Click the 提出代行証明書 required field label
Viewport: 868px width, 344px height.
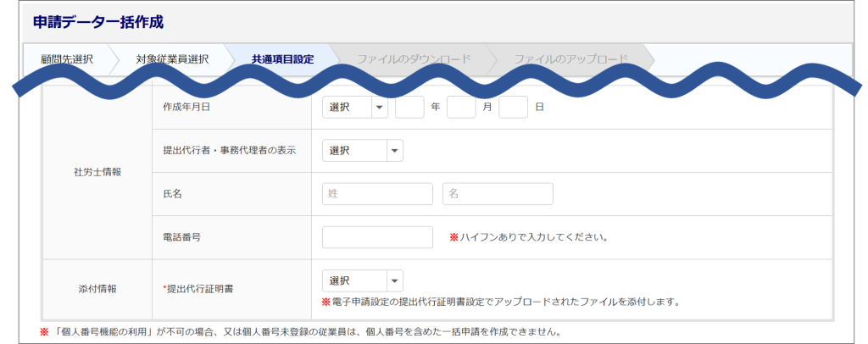(198, 289)
